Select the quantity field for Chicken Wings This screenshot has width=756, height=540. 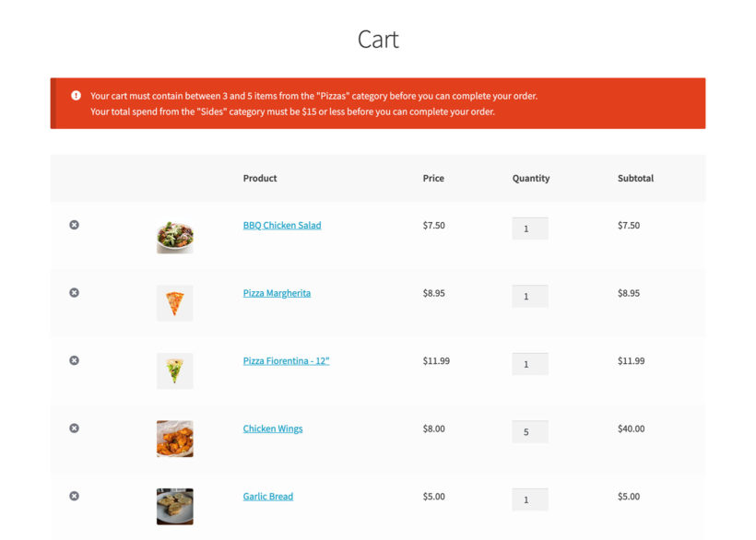point(530,431)
